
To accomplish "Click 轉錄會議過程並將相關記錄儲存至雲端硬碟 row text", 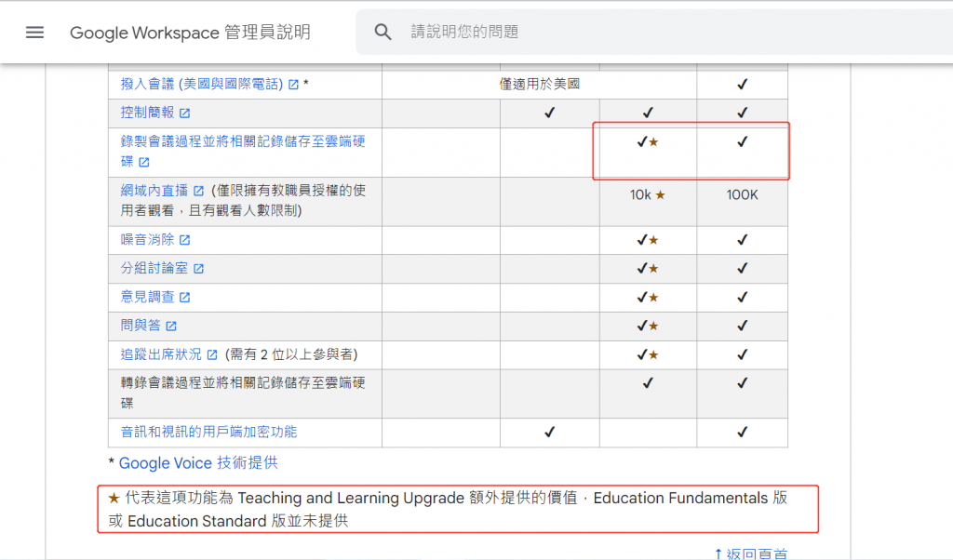I will click(243, 393).
